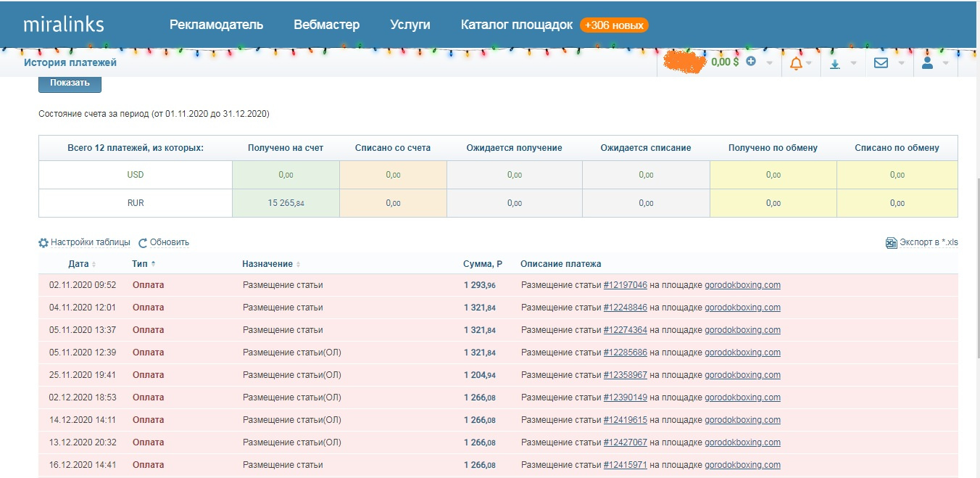Open the user profile icon
Screen dimensions: 980x478
[927, 63]
